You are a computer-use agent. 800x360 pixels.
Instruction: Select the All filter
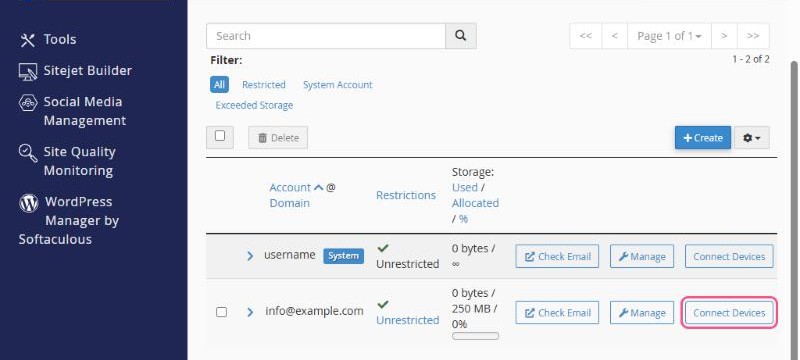point(219,85)
